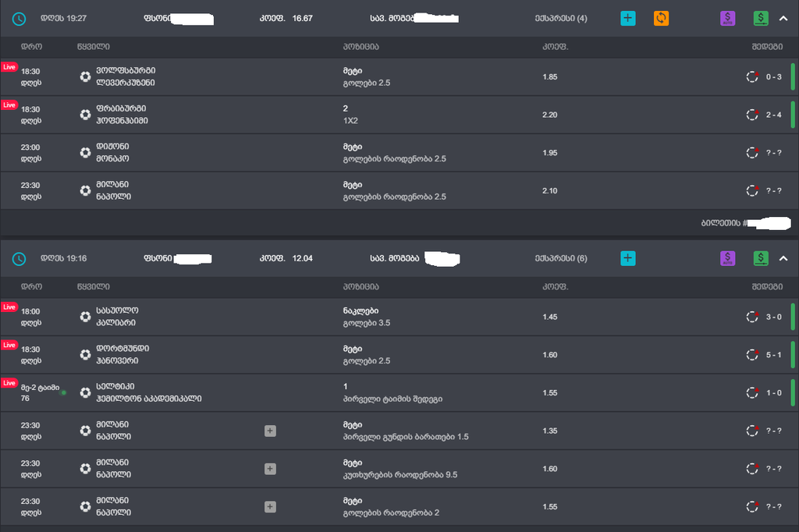799x532 pixels.
Task: Click green cashout icon on the 16.67 ticket
Action: click(x=761, y=18)
